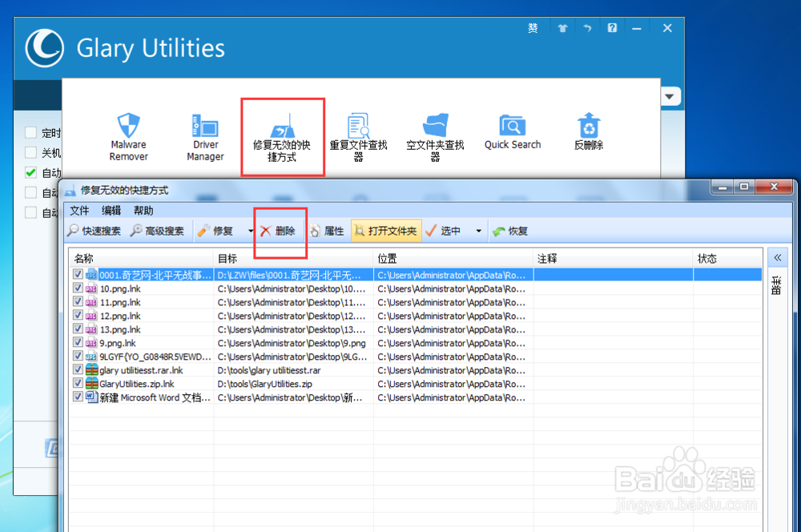Screen dimensions: 801x532
Task: Click 快速搜索 toolbar button
Action: pyautogui.click(x=95, y=231)
